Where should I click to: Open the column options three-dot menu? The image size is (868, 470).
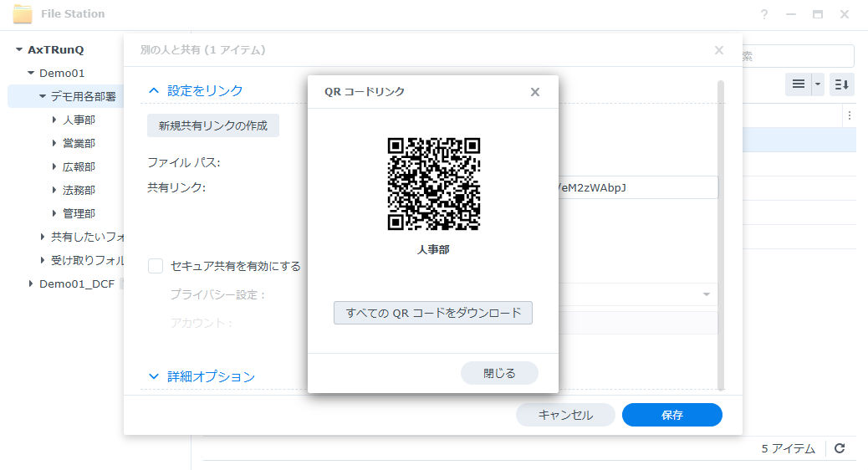pyautogui.click(x=850, y=115)
